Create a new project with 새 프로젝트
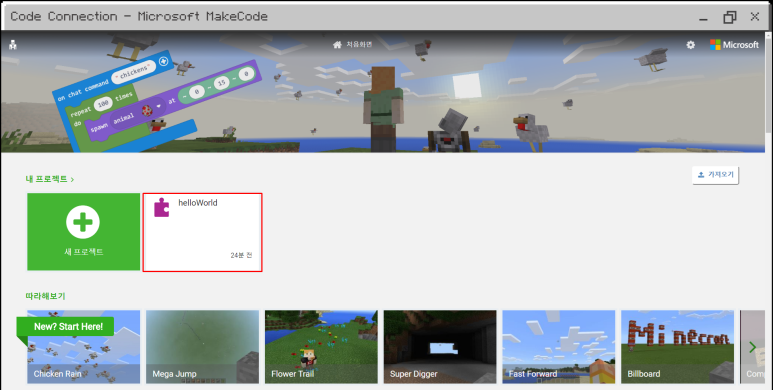The image size is (773, 390). (84, 232)
